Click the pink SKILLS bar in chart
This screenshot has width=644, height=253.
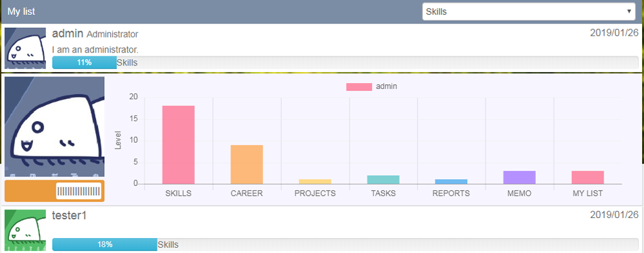pos(178,145)
